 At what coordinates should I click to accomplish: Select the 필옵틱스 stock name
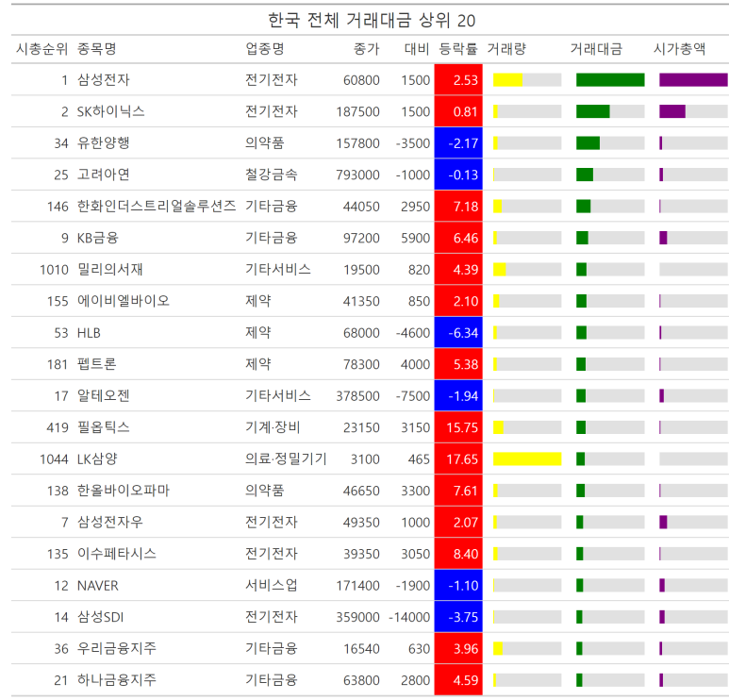103,427
